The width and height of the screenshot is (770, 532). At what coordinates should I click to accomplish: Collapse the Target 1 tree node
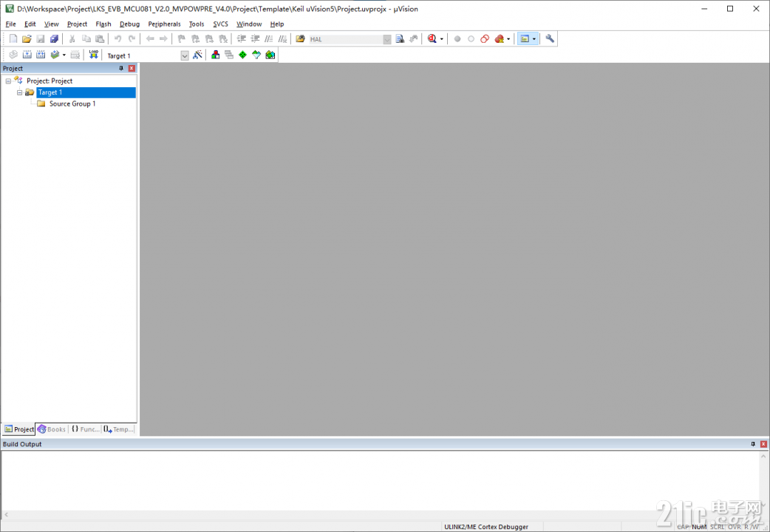(x=20, y=92)
